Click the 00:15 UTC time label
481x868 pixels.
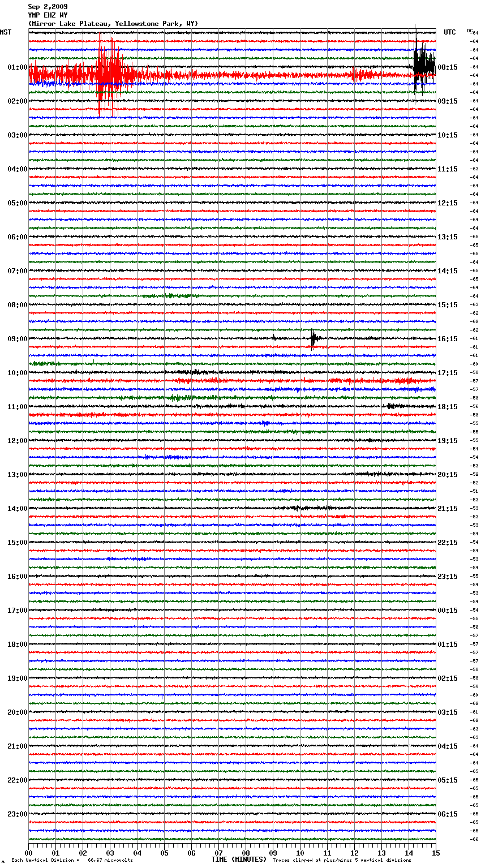tap(448, 611)
